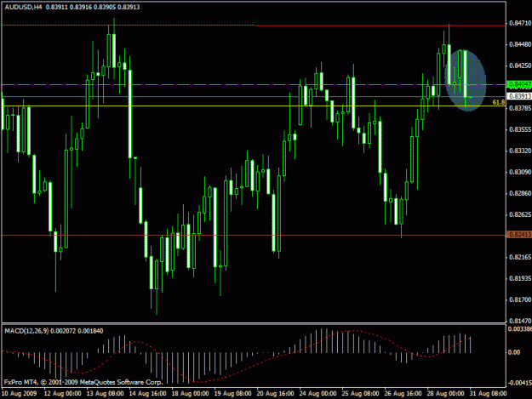This screenshot has height=399, width=532.
Task: Click the 12 Aug 00:00 time label
Action: point(63,394)
